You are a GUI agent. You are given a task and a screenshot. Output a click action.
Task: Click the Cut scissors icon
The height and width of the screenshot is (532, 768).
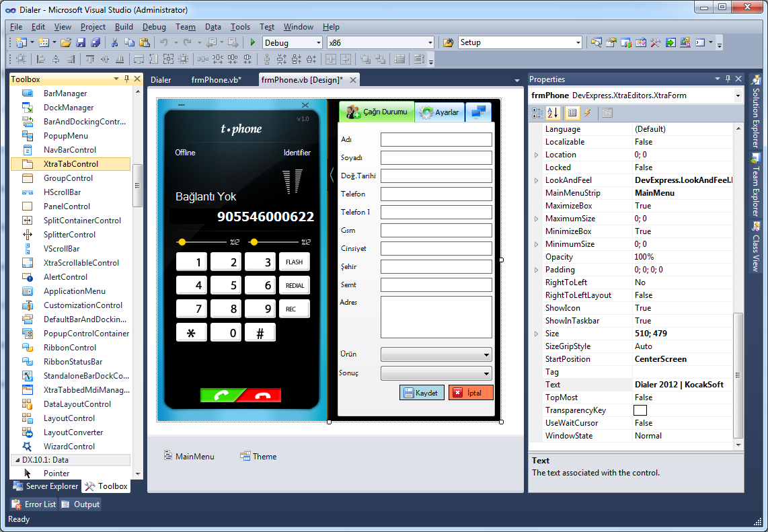tap(114, 42)
